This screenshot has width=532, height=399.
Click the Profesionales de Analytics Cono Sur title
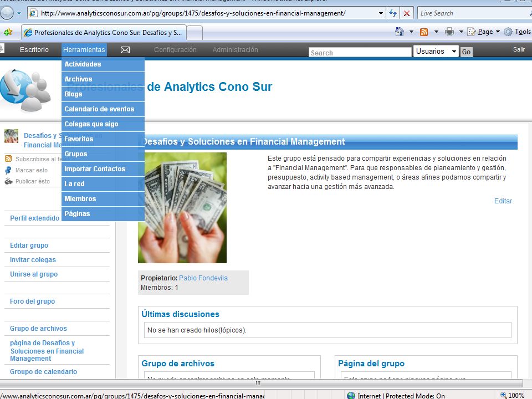[x=169, y=87]
